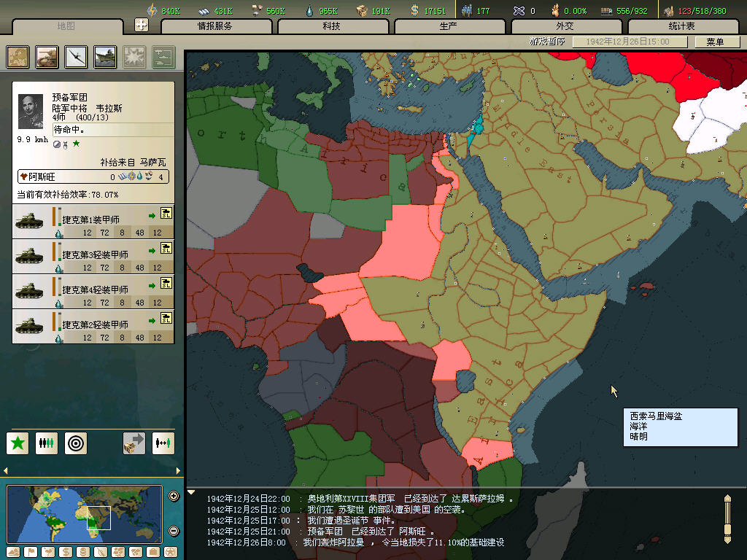The height and width of the screenshot is (560, 747).
Task: Click the plus button beside map tab
Action: [142, 25]
